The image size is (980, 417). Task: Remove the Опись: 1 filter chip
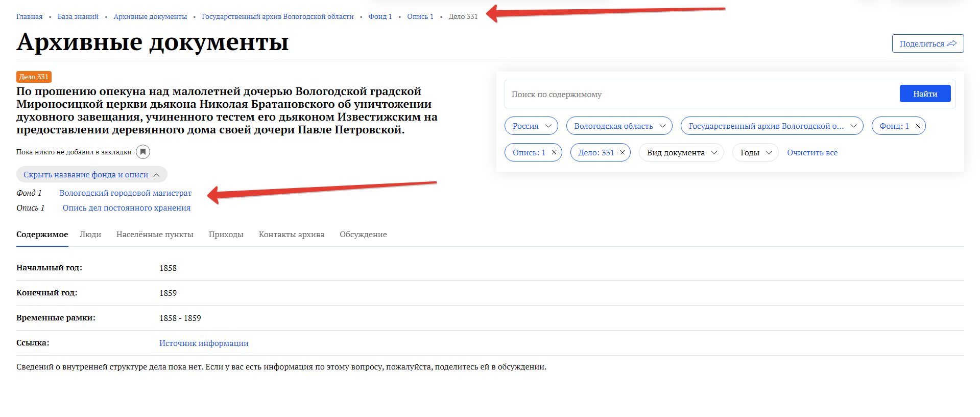[x=554, y=153]
